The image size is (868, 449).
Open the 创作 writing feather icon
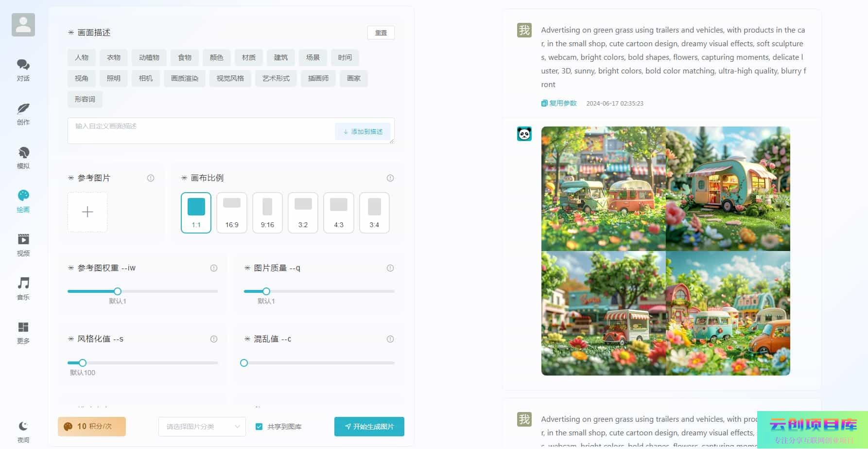pos(23,109)
